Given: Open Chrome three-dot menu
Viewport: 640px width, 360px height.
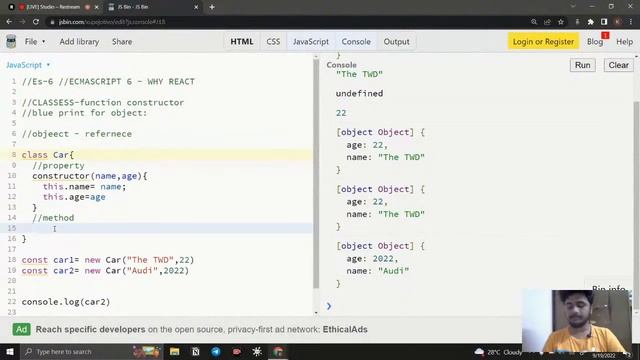Looking at the screenshot, I should (631, 22).
